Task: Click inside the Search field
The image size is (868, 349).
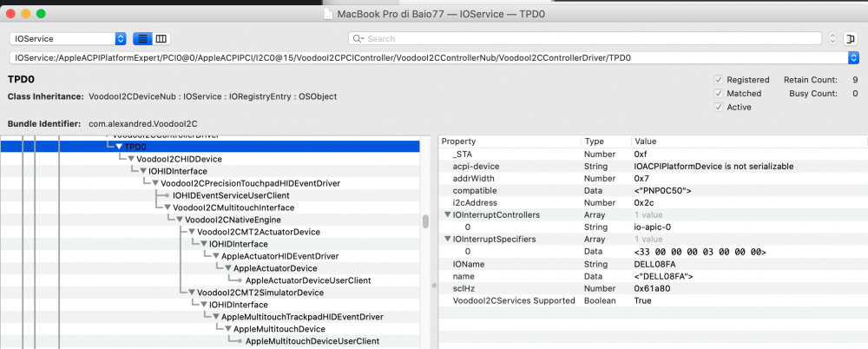Action: [585, 39]
